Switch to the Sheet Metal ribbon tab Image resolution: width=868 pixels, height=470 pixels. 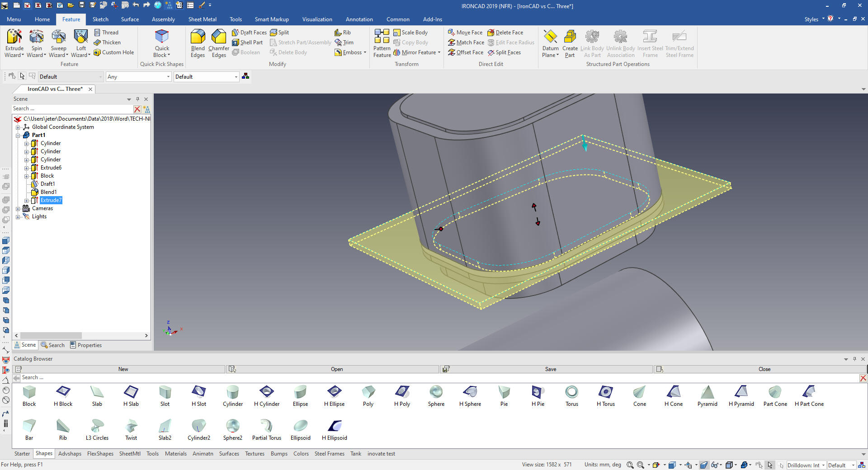pos(202,19)
